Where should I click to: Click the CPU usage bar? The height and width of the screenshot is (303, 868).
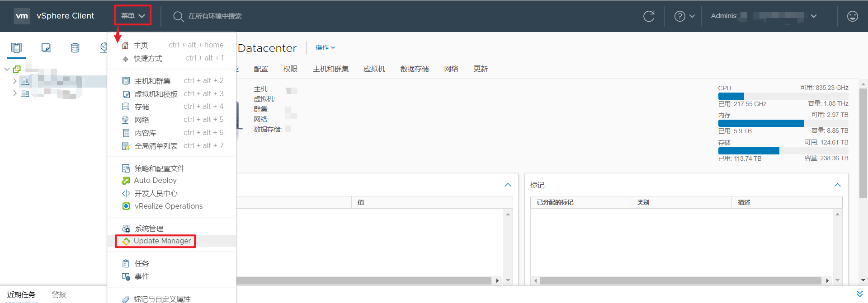click(x=783, y=96)
